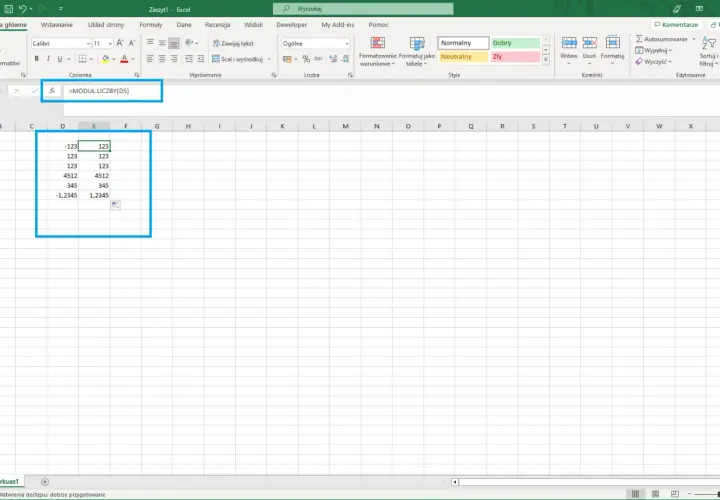Viewport: 720px width, 500px height.
Task: Open the Scal i wyśrodkuj dropdown arrow
Action: click(269, 59)
